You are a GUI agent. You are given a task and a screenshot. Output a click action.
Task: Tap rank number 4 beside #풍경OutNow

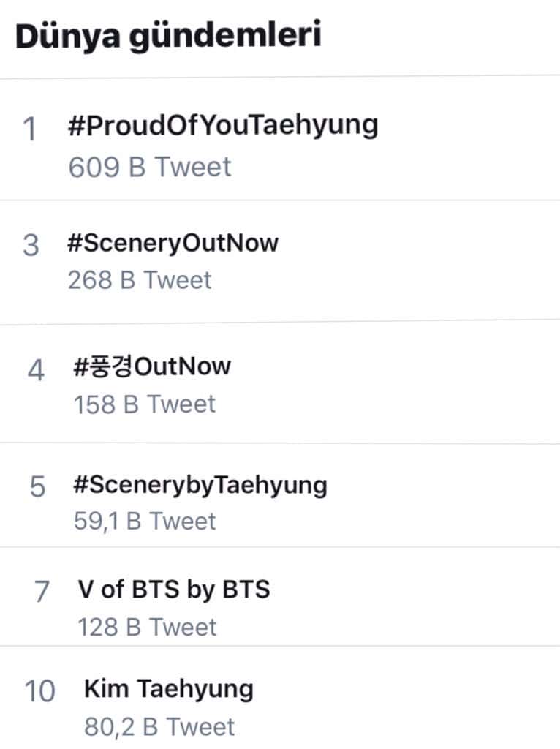35,370
